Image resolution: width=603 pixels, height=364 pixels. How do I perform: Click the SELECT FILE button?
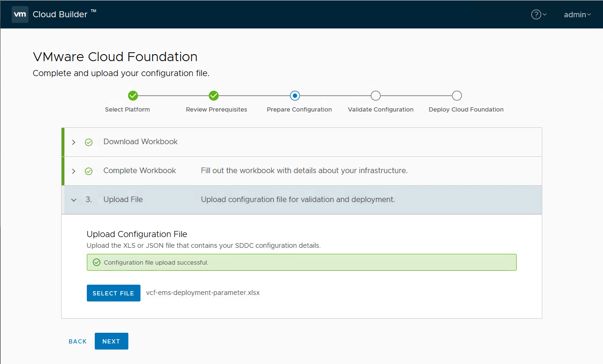tap(113, 293)
